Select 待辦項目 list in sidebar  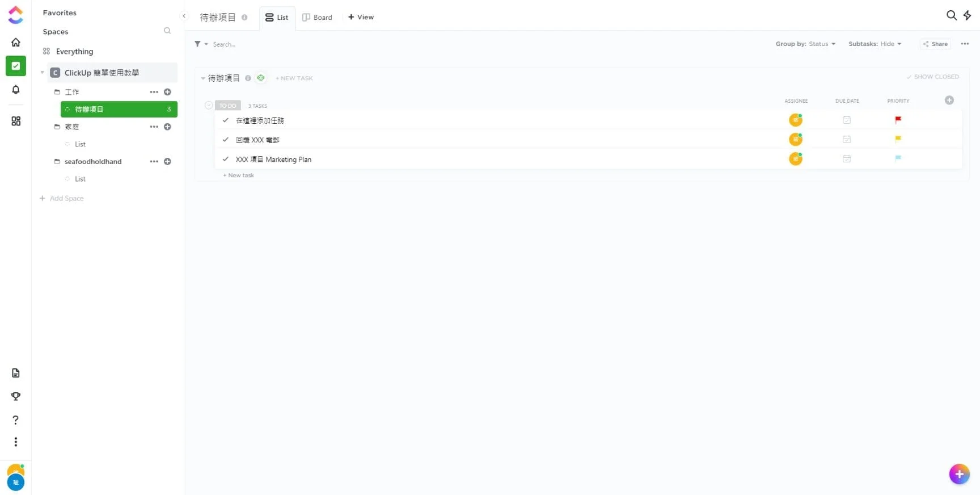coord(119,109)
